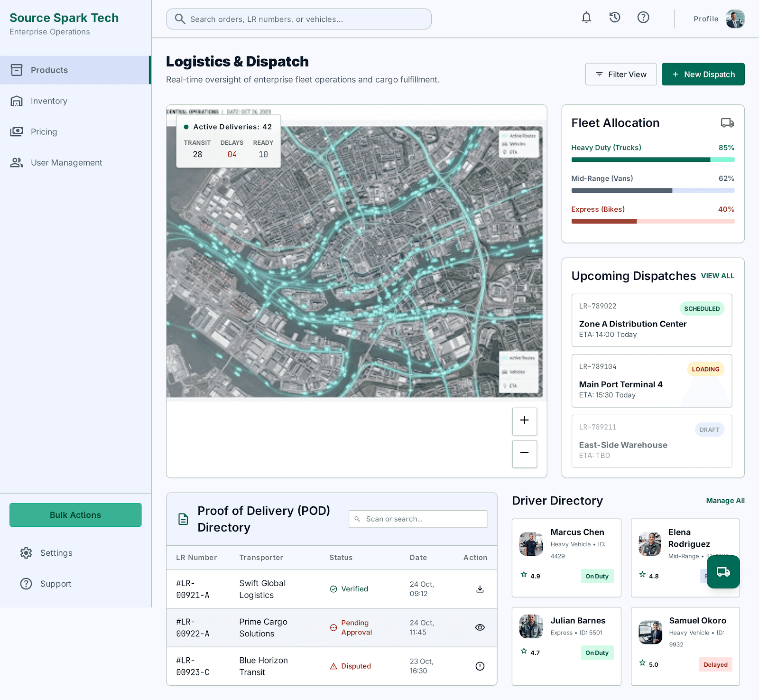Click the Pricing cash icon
The width and height of the screenshot is (759, 700).
pos(17,132)
